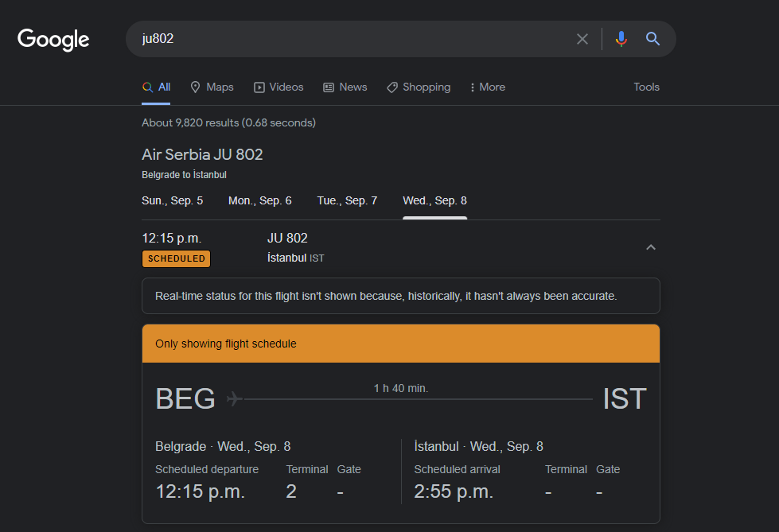Switch to the Videos tab
Image resolution: width=779 pixels, height=532 pixels.
(278, 87)
